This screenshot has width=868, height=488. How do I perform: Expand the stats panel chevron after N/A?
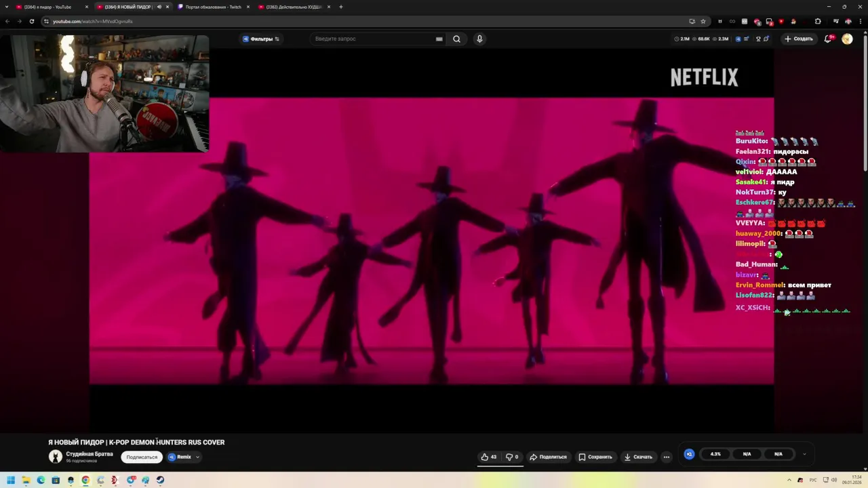point(804,454)
